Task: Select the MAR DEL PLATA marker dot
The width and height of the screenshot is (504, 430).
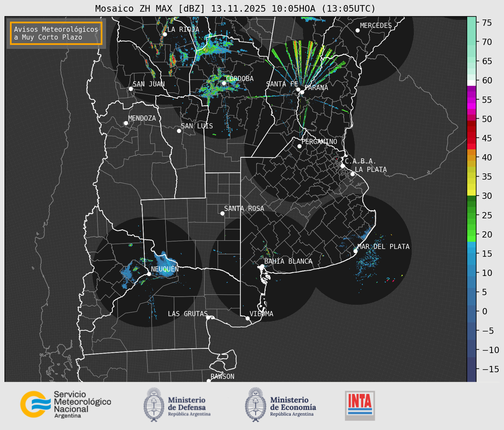Action: click(x=356, y=251)
